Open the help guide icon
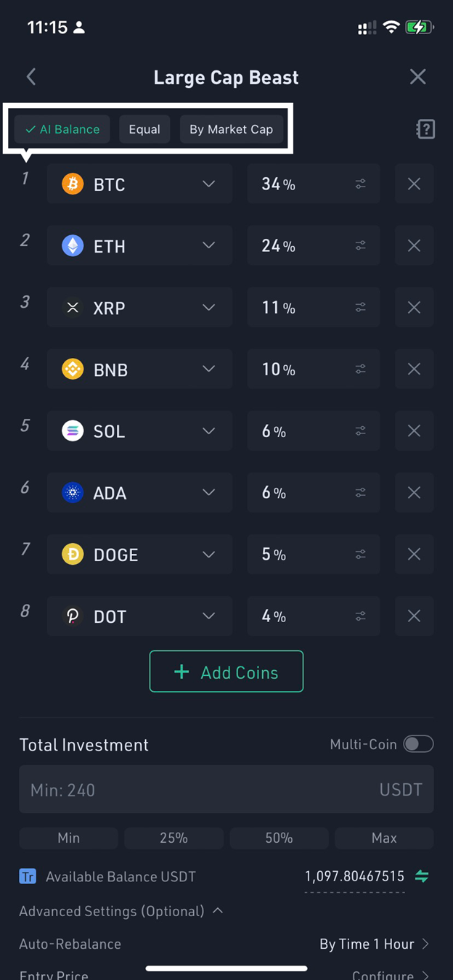 click(x=425, y=129)
